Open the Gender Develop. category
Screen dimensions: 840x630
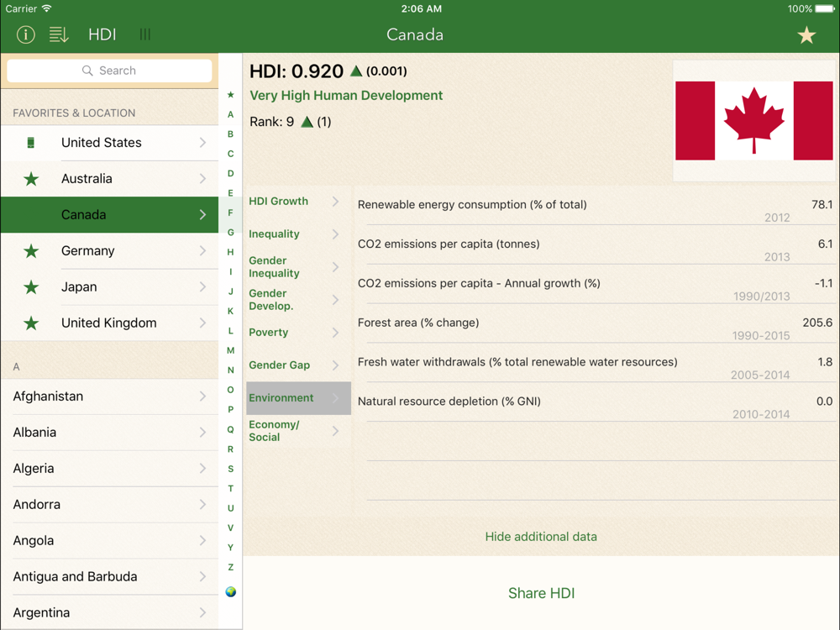click(298, 300)
